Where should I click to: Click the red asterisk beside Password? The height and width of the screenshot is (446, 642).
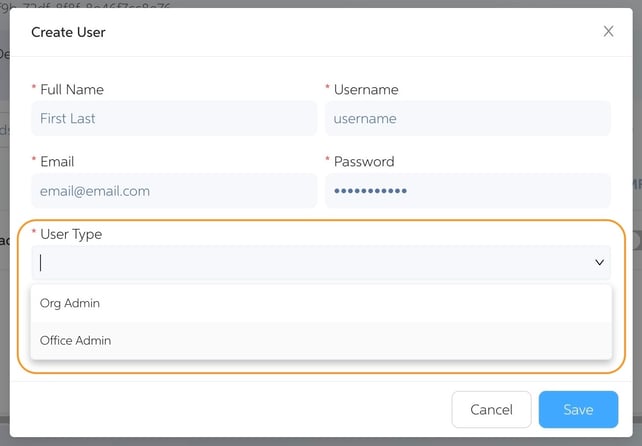pos(327,162)
